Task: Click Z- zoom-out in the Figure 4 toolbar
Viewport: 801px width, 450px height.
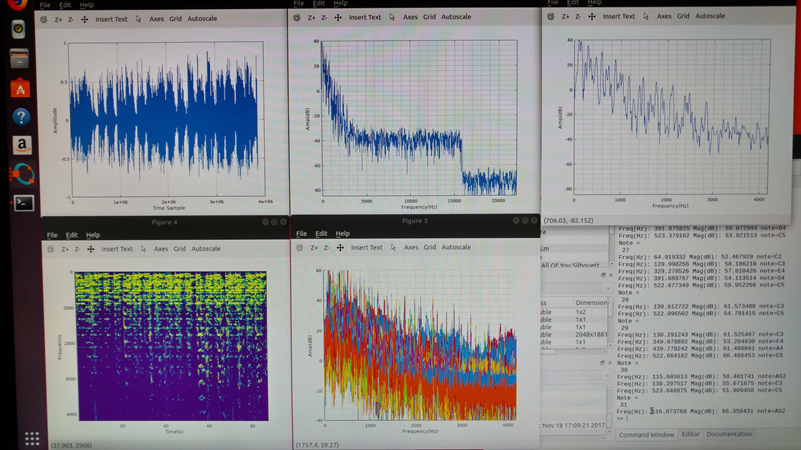Action: 77,249
